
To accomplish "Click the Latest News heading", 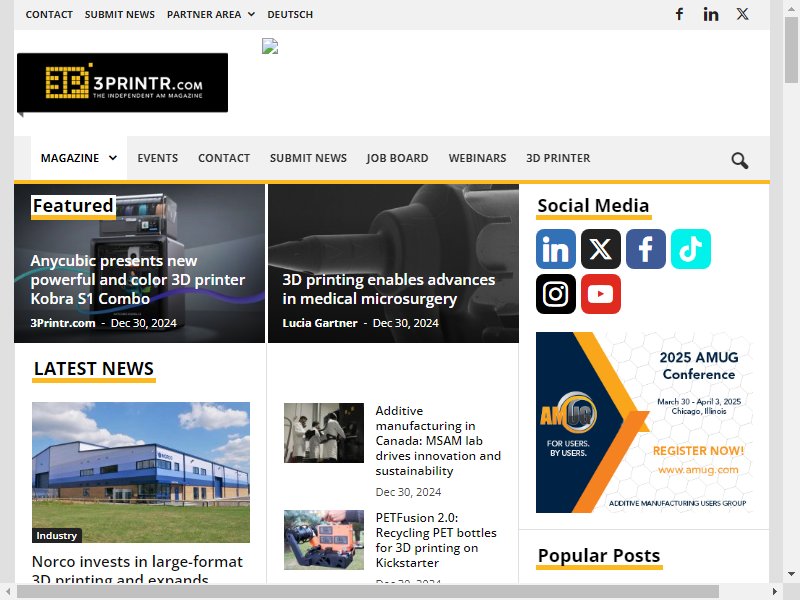I will [x=94, y=368].
